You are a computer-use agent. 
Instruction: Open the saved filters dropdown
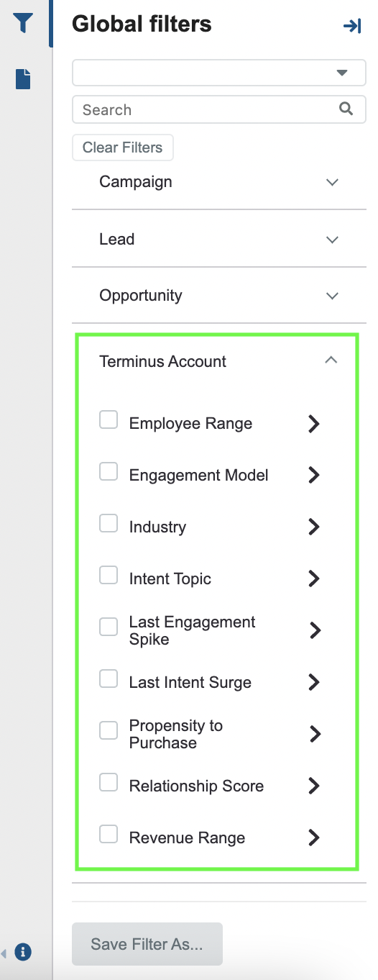pos(219,73)
